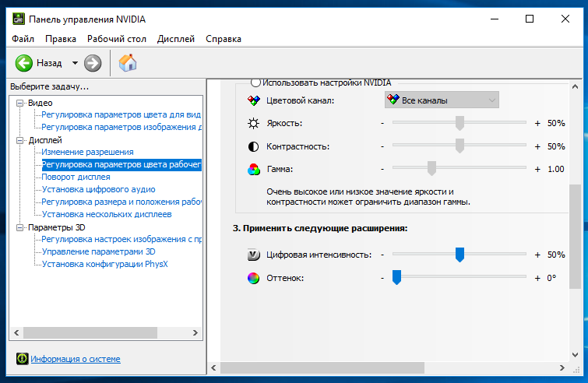The width and height of the screenshot is (588, 383).
Task: Click right arrow of task tree scrollbar
Action: [x=195, y=332]
